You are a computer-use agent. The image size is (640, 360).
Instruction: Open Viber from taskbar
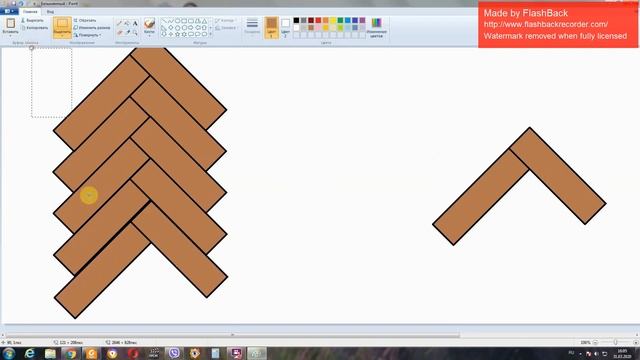[x=174, y=353]
